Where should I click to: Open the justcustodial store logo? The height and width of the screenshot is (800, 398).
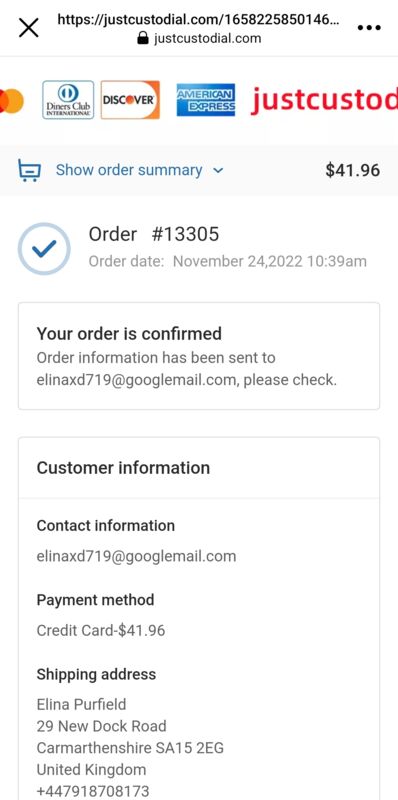[x=324, y=99]
